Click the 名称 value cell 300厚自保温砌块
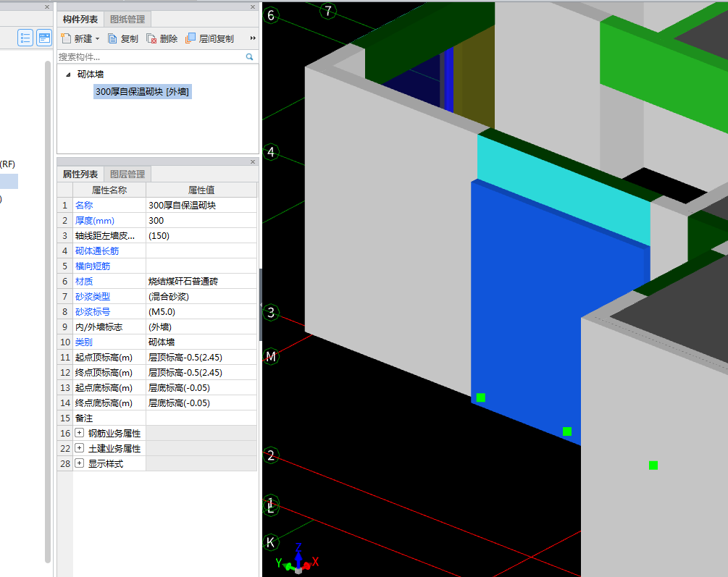728x577 pixels. click(201, 205)
